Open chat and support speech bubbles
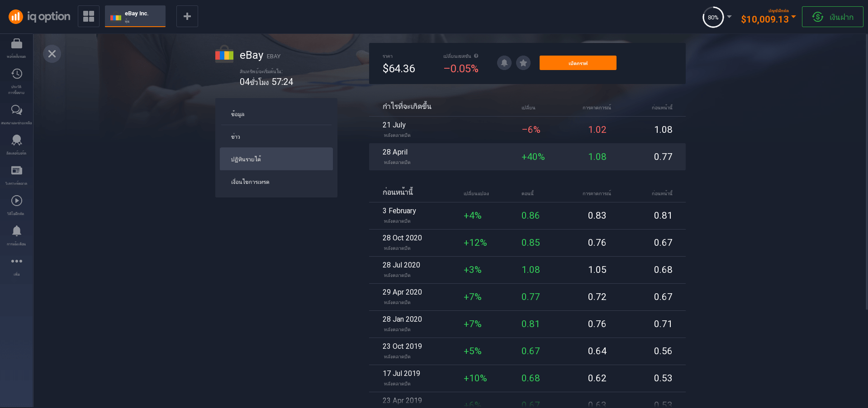 point(17,110)
